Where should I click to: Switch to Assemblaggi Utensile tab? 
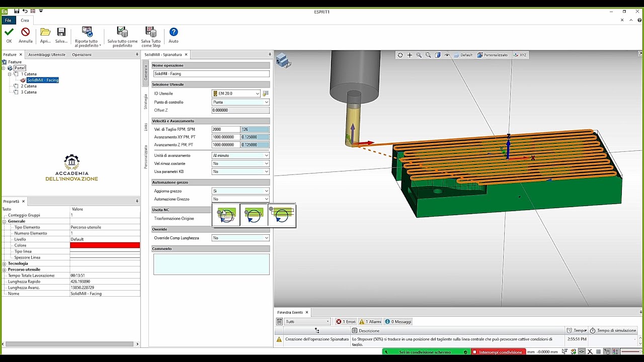coord(47,54)
